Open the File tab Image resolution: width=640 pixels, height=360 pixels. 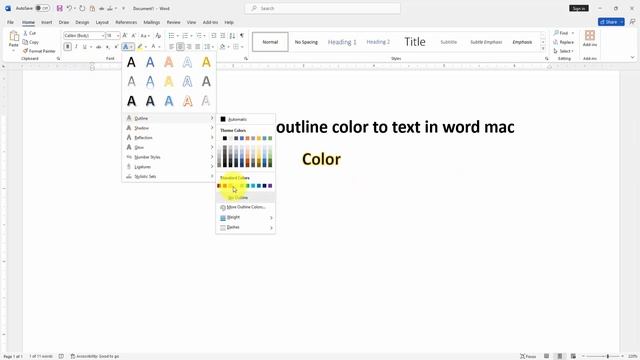[11, 22]
